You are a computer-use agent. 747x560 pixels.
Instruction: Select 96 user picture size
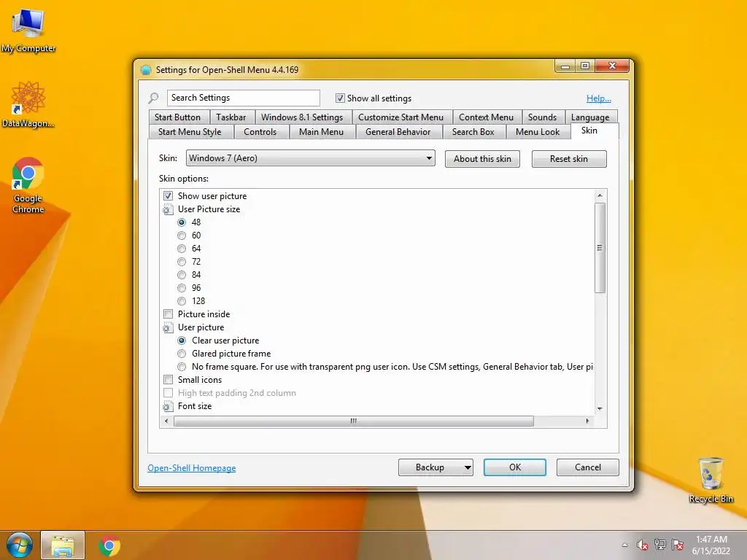coord(182,288)
